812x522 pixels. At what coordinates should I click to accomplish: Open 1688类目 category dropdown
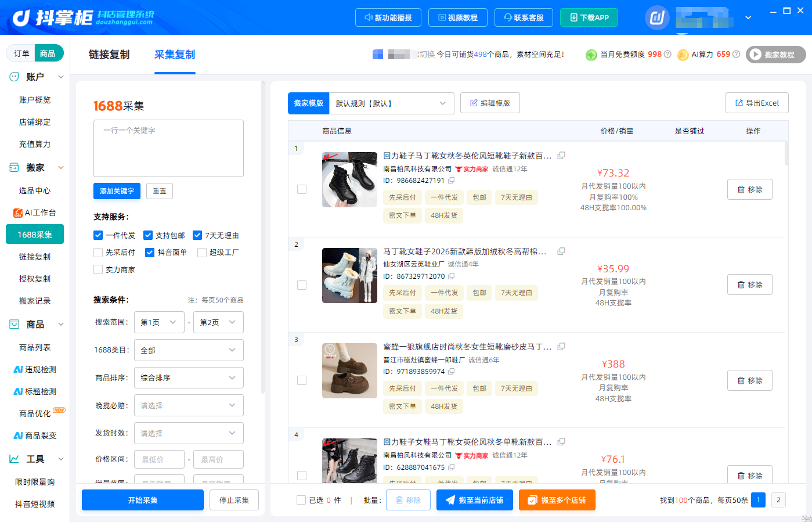coord(189,350)
